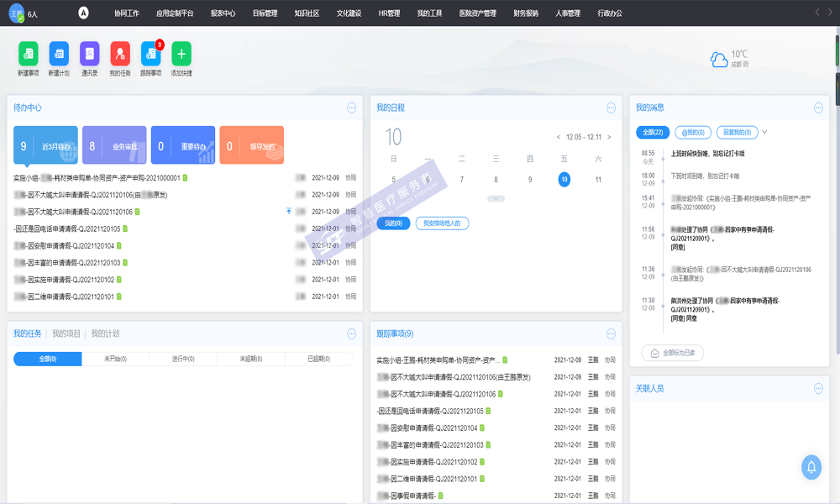Open the 新建计划 calendar icon
The width and height of the screenshot is (840, 504).
point(60,54)
